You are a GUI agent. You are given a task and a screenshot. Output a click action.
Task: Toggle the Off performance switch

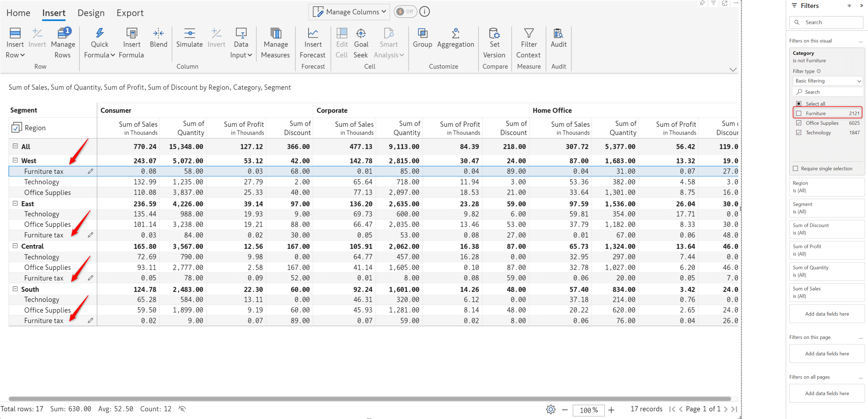tap(405, 12)
